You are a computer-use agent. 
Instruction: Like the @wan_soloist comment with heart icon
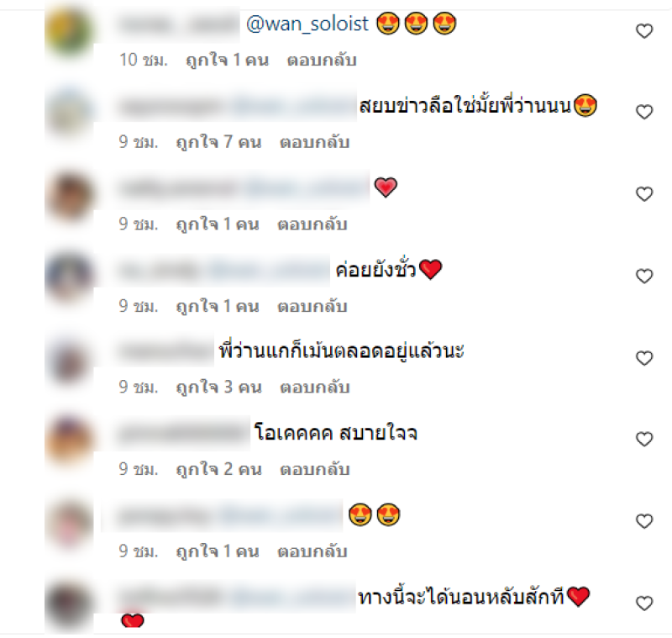pos(643,31)
